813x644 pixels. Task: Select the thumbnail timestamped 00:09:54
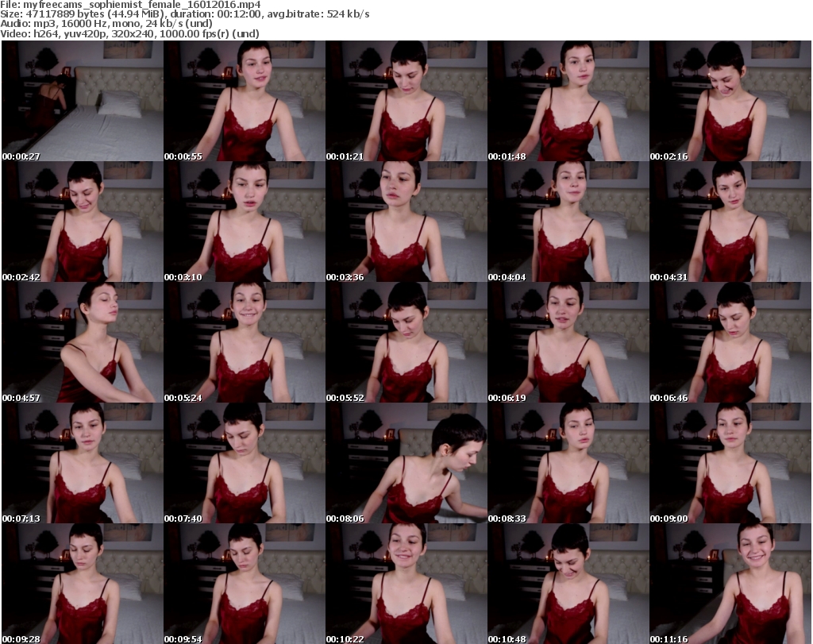click(x=245, y=584)
